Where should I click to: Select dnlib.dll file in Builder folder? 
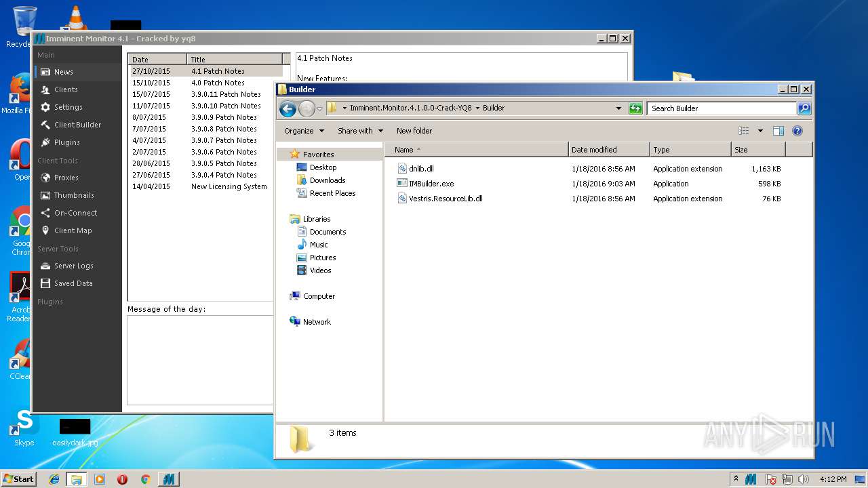click(421, 169)
